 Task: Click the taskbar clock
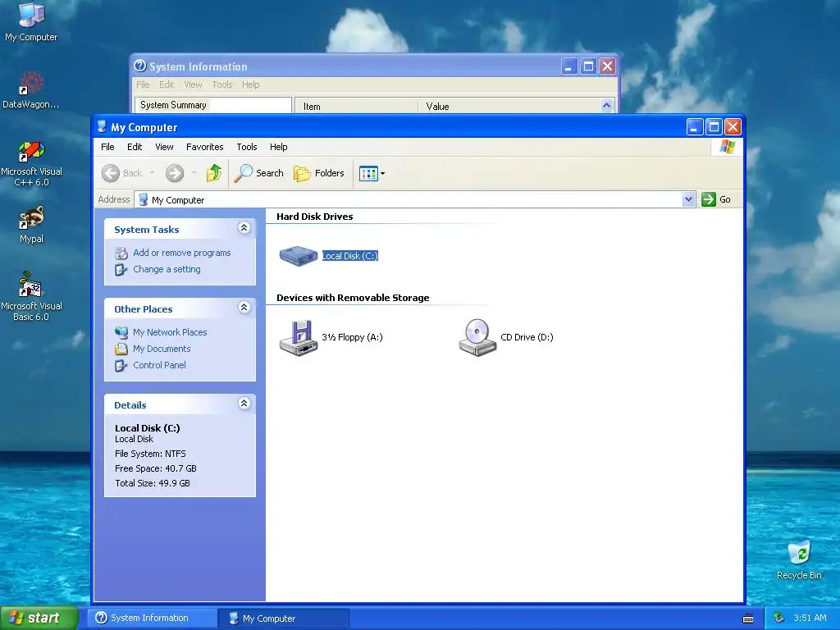(810, 618)
